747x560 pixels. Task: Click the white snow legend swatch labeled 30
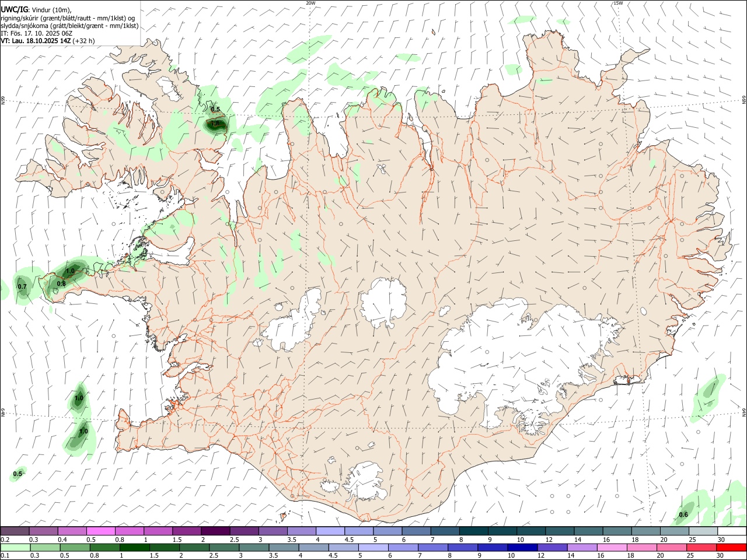pyautogui.click(x=732, y=531)
